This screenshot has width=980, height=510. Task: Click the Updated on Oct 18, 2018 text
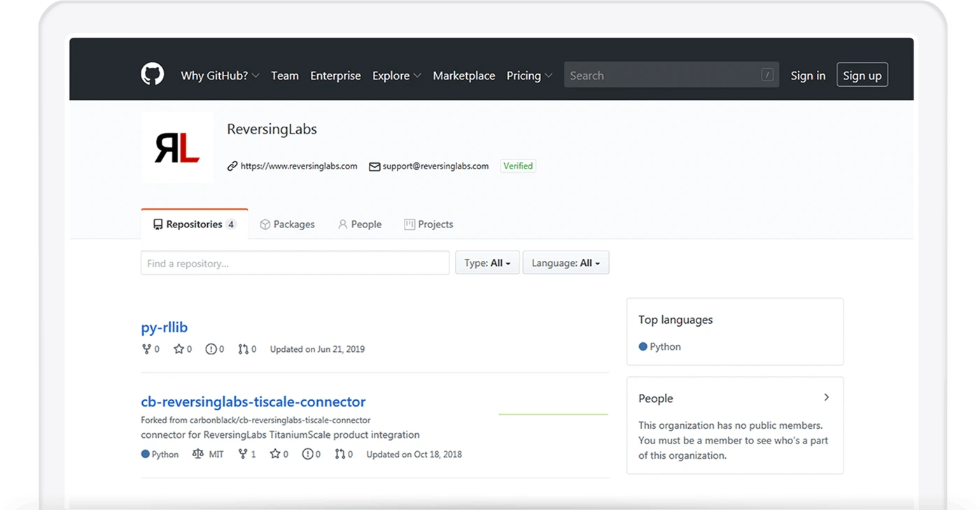point(414,454)
